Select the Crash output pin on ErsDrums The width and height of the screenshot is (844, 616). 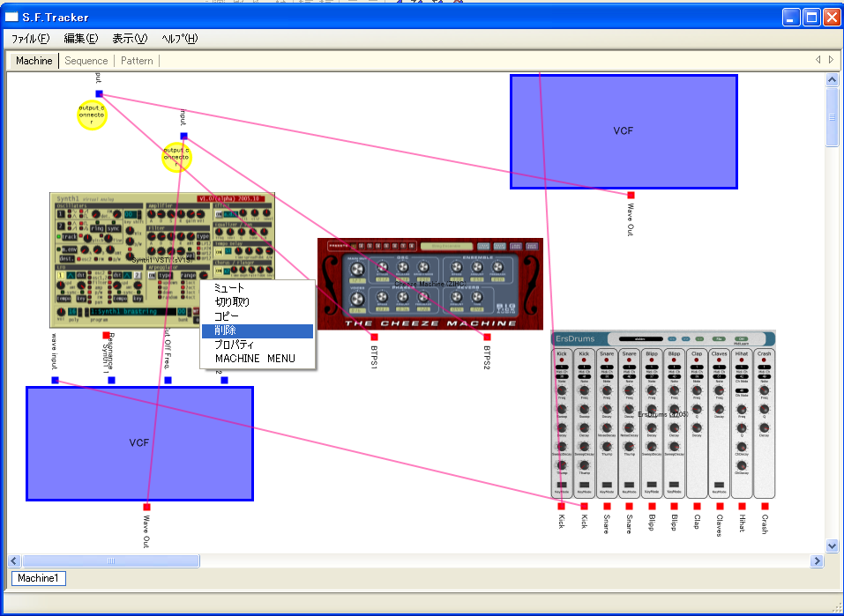coord(765,506)
